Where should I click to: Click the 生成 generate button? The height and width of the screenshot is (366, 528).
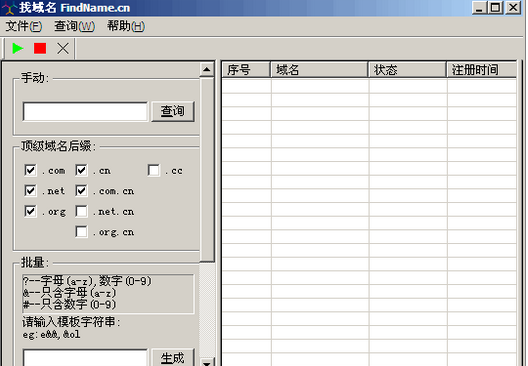[173, 358]
